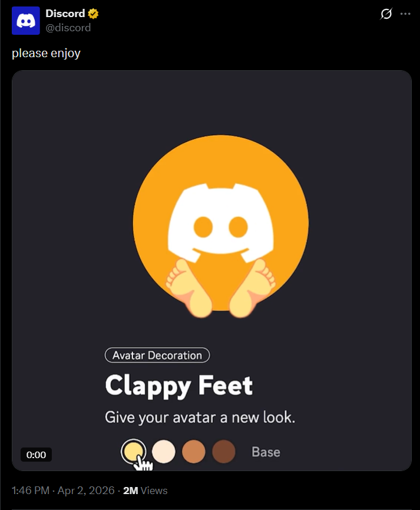
Task: Select the cream skin tone swatch
Action: [x=164, y=452]
